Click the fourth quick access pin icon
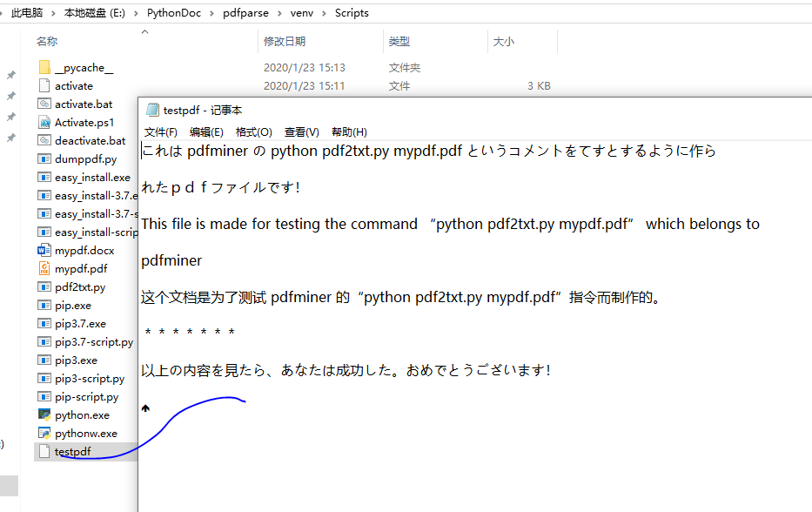This screenshot has height=512, width=812. click(10, 138)
